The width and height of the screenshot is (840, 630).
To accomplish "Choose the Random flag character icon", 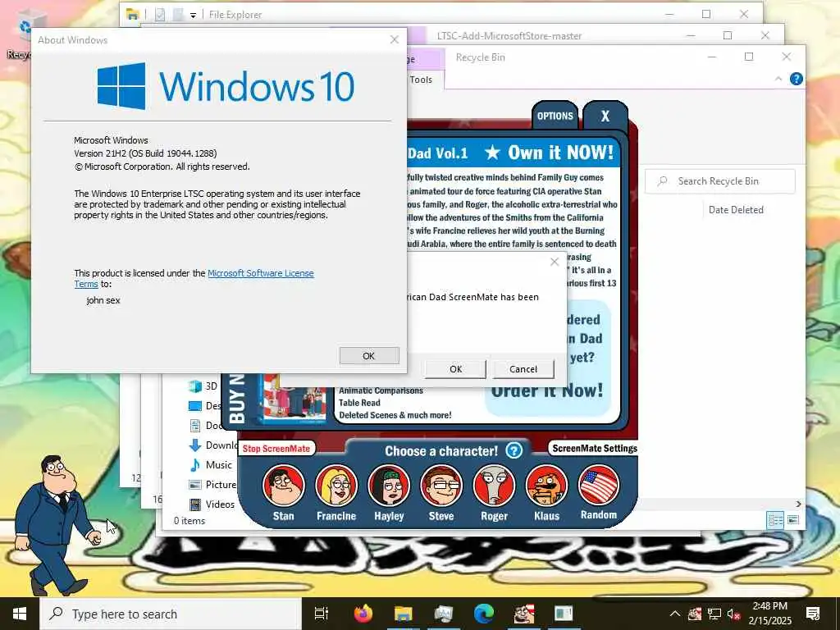I will (599, 486).
